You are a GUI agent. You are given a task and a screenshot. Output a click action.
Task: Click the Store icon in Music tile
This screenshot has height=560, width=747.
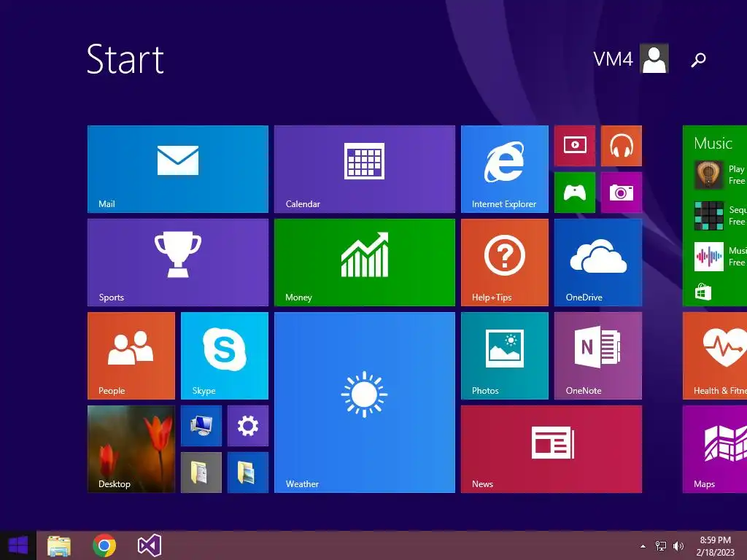pyautogui.click(x=703, y=292)
